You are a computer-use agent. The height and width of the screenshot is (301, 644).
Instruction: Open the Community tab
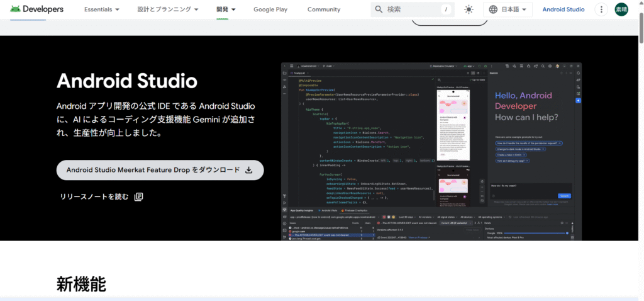(x=324, y=9)
